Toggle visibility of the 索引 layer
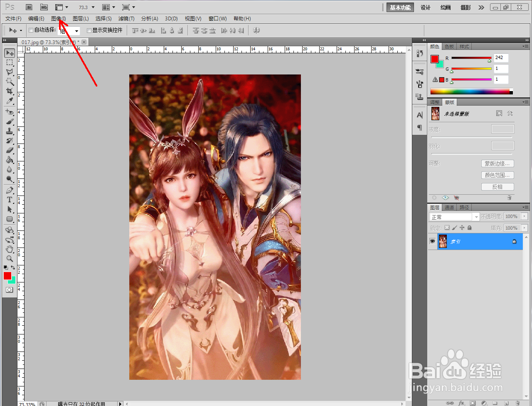 [x=432, y=241]
